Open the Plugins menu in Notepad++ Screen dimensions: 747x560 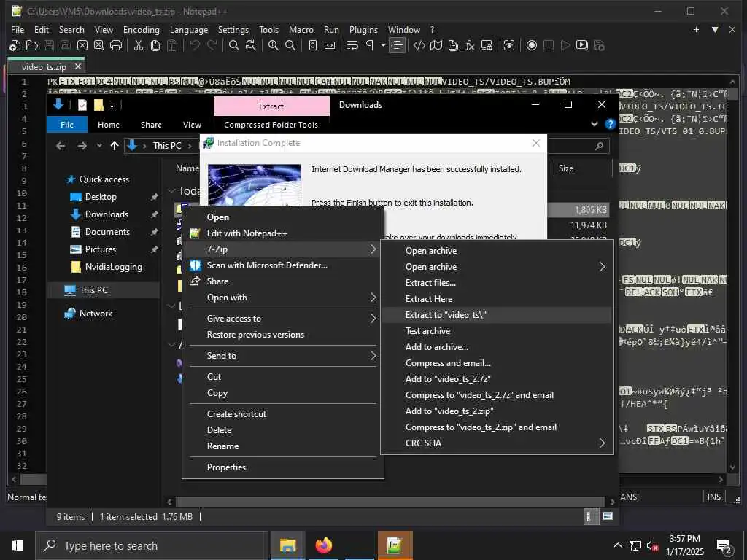coord(363,29)
